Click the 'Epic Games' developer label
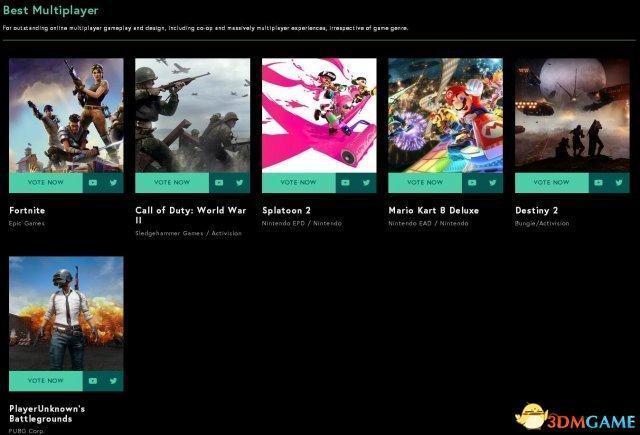The image size is (640, 435). pos(27,223)
